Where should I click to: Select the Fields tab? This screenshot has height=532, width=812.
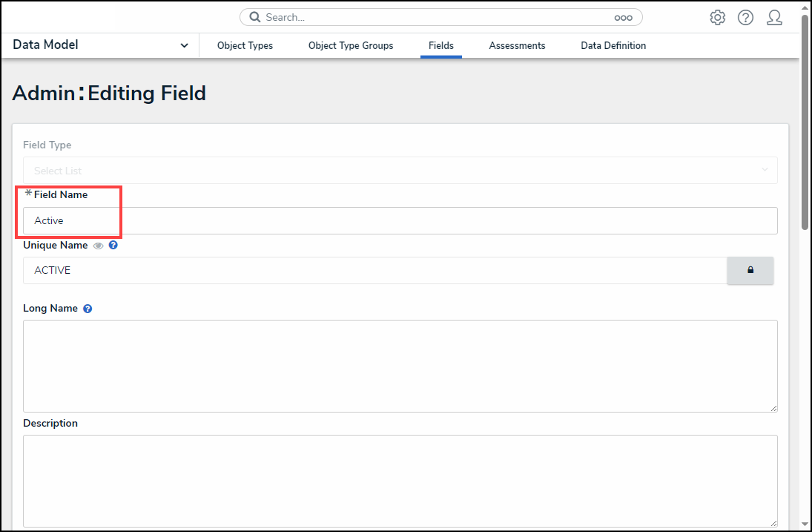(441, 46)
